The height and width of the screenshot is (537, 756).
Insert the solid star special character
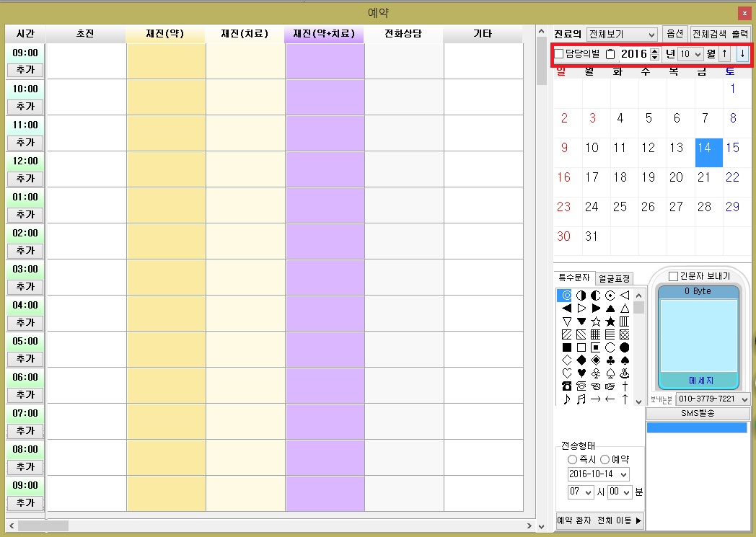610,321
